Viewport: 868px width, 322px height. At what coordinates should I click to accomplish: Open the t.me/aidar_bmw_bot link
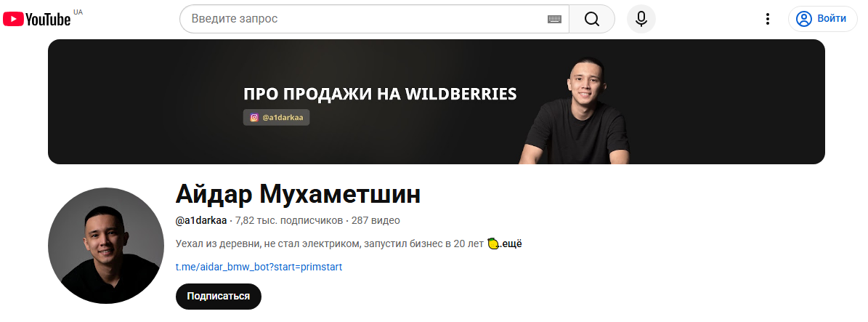pyautogui.click(x=259, y=267)
